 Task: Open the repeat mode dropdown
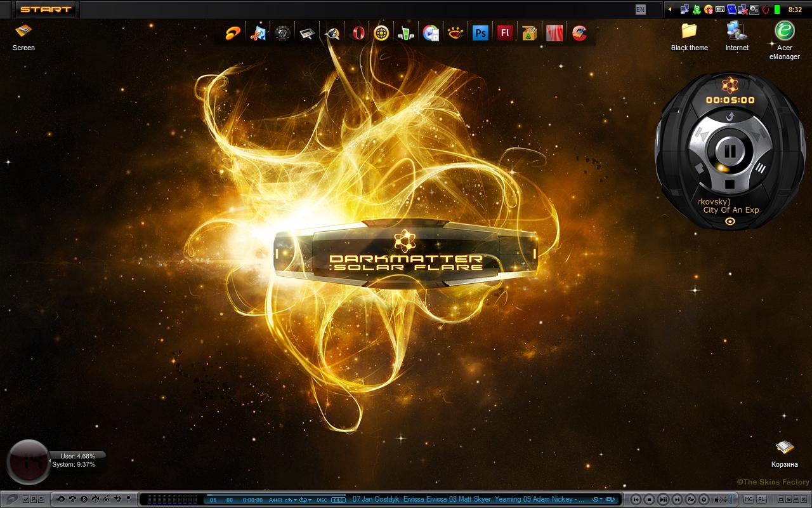[x=291, y=500]
